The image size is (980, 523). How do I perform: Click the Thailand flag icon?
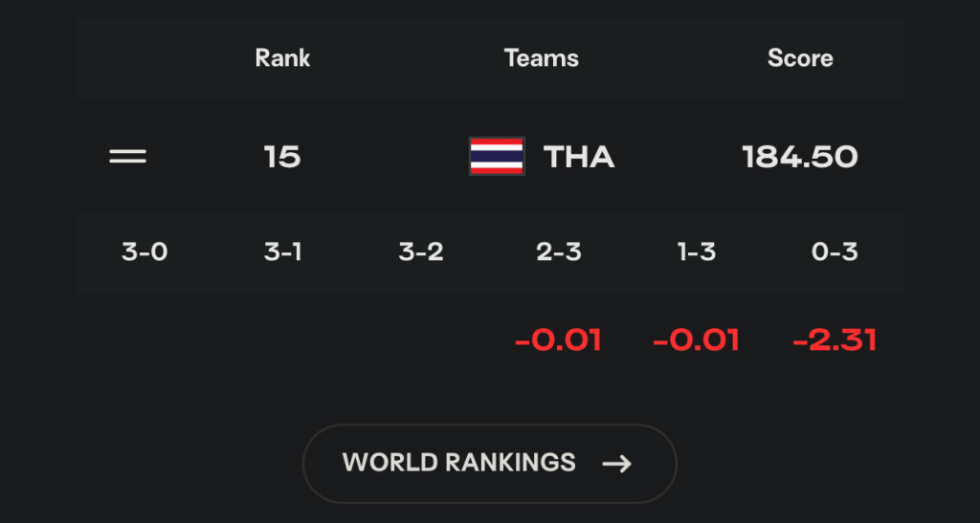(497, 156)
